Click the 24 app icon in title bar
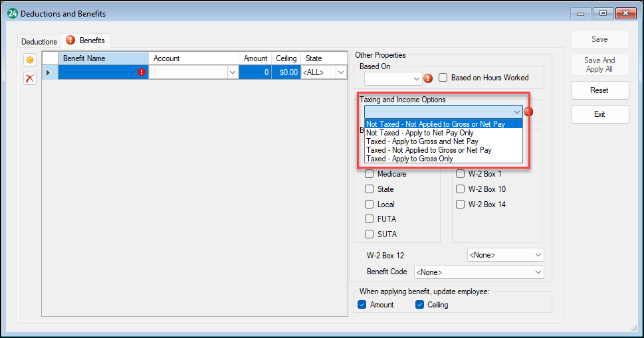Viewport: 644px width, 338px height. click(12, 13)
